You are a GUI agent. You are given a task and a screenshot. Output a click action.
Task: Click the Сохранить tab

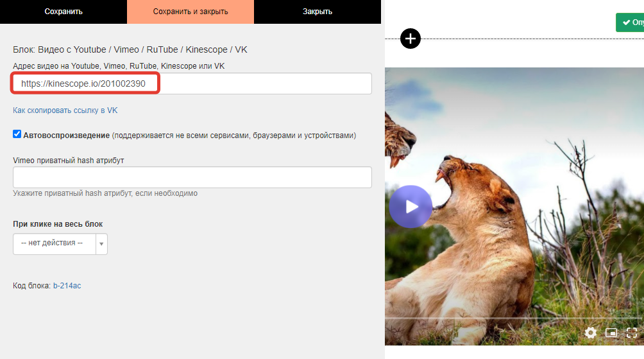pyautogui.click(x=64, y=12)
